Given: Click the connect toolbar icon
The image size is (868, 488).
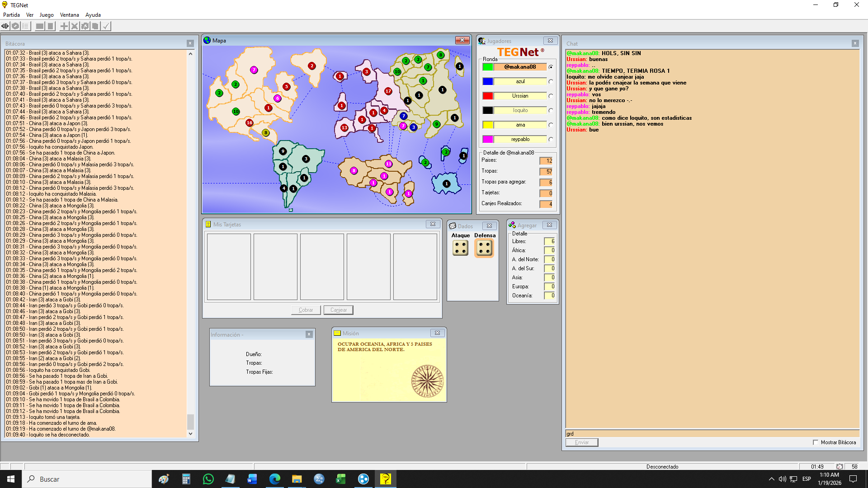Looking at the screenshot, I should (5, 26).
